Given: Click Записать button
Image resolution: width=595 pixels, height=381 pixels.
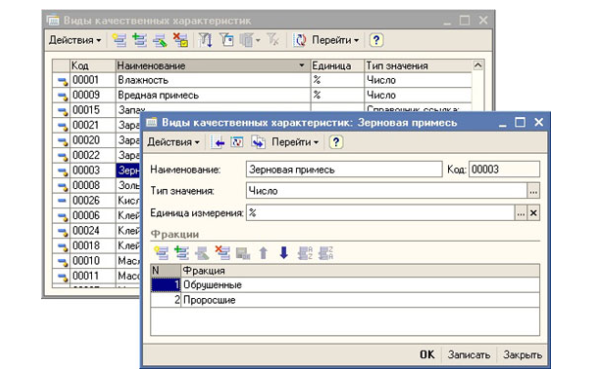Looking at the screenshot, I should tap(469, 355).
